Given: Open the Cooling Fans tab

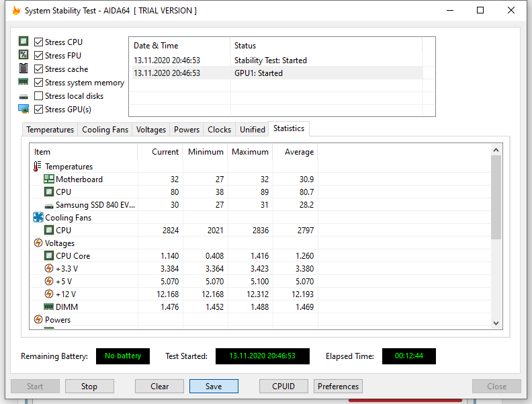Looking at the screenshot, I should (105, 130).
